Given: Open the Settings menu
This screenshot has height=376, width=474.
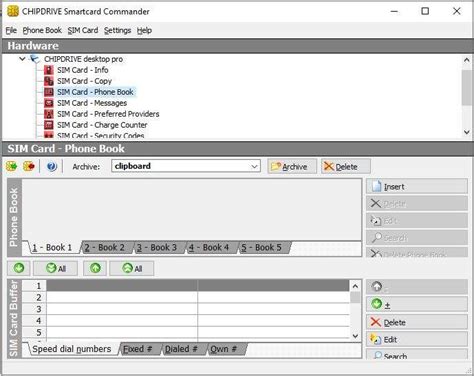Looking at the screenshot, I should tap(117, 30).
